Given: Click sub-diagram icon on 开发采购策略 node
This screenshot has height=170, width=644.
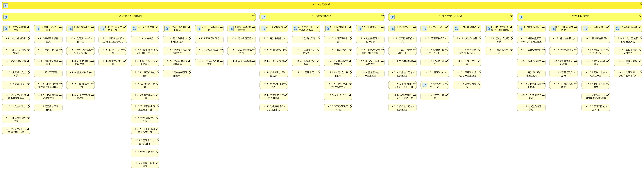Looking at the screenshot, I should click(263, 28).
